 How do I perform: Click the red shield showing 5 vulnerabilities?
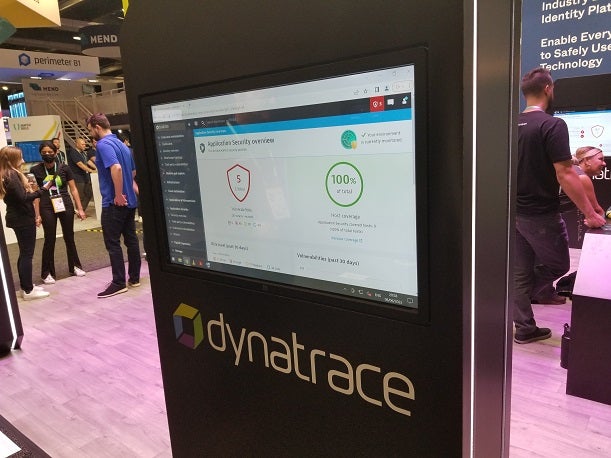238,183
